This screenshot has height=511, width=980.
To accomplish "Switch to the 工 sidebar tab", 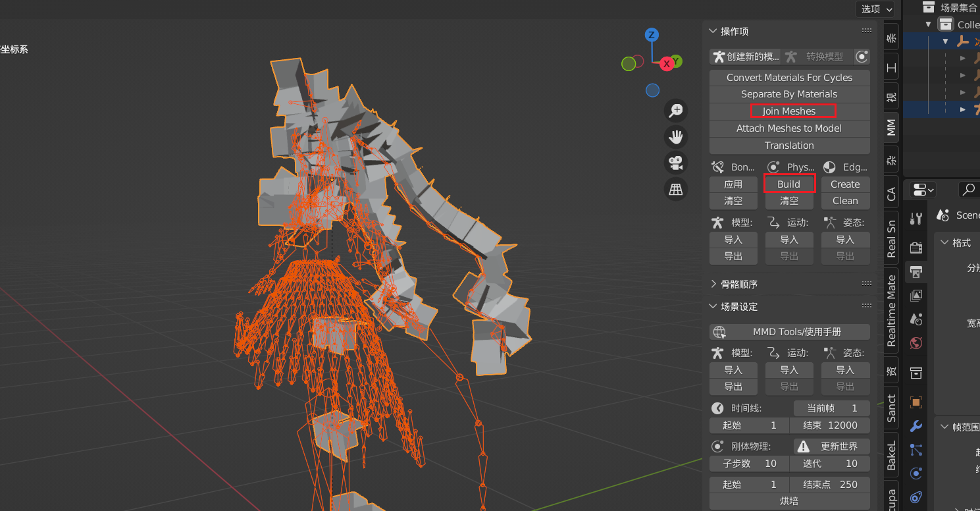I will point(891,67).
